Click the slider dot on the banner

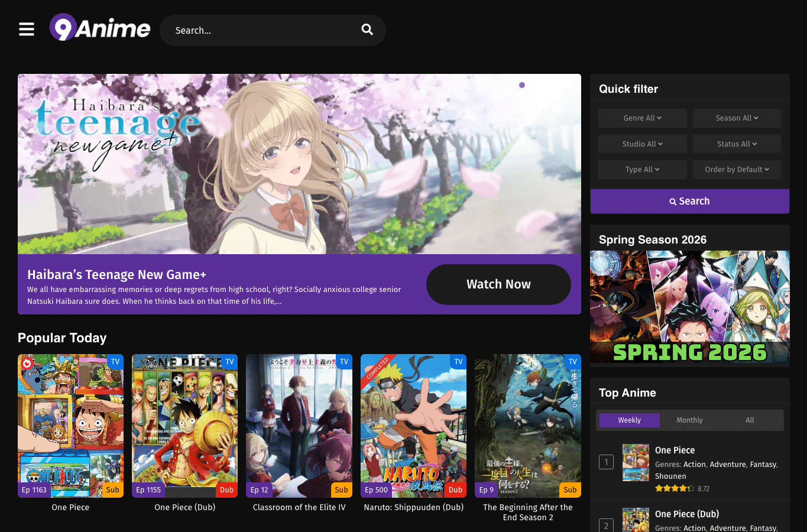click(x=522, y=85)
